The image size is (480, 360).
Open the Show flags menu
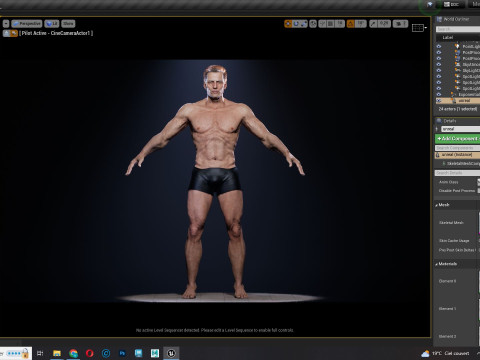coord(68,24)
